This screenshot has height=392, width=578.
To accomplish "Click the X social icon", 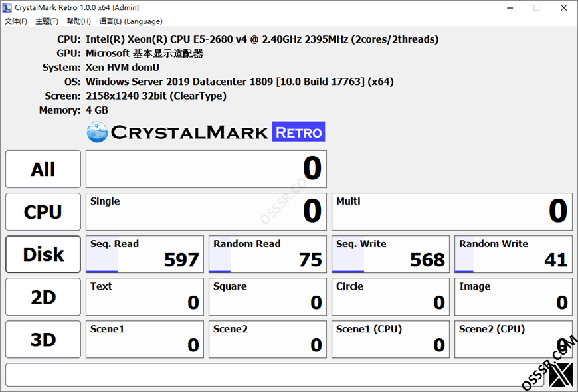I will click(x=561, y=375).
